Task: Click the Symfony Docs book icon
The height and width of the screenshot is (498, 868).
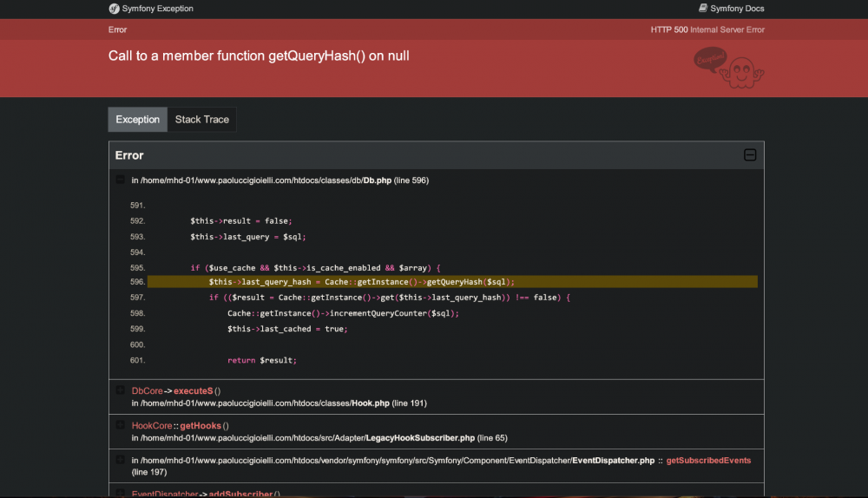Action: coord(703,9)
